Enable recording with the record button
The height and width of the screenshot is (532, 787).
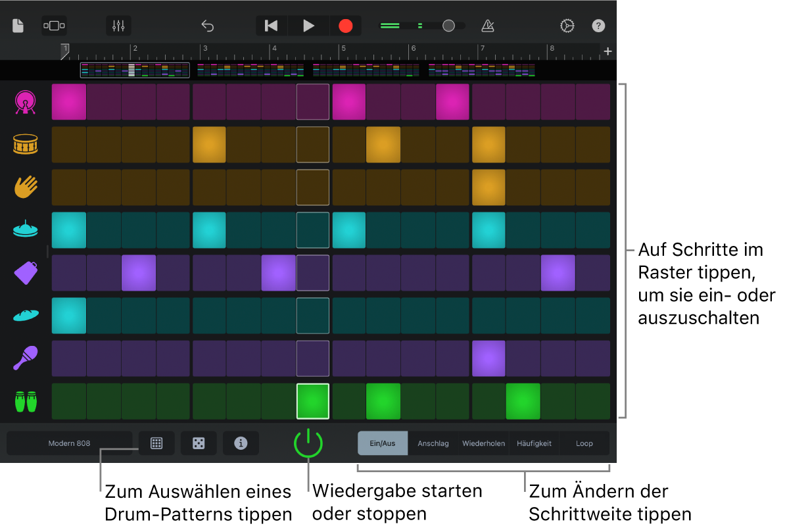point(346,26)
